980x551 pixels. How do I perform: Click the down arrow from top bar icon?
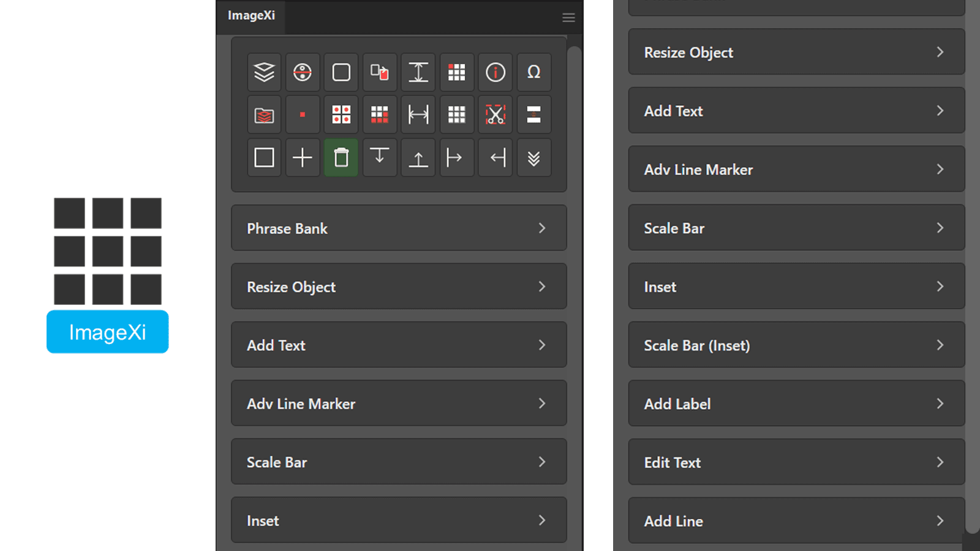pos(380,157)
